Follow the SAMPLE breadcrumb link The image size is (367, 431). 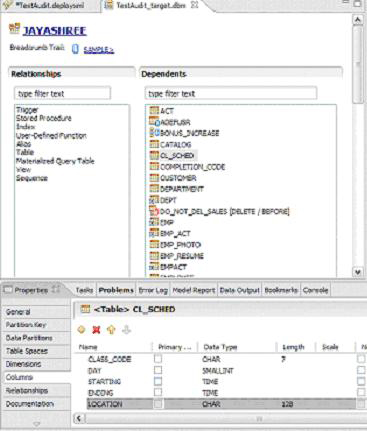[x=99, y=50]
